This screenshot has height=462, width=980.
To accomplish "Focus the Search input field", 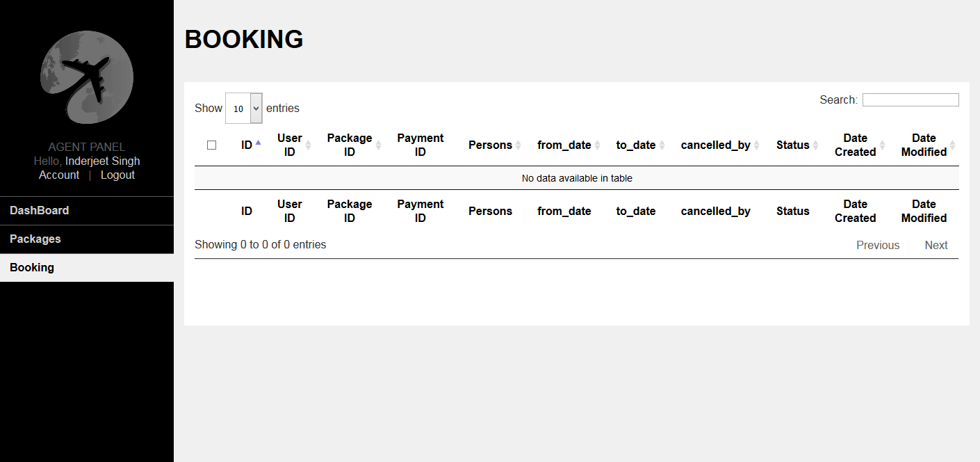I will coord(910,100).
